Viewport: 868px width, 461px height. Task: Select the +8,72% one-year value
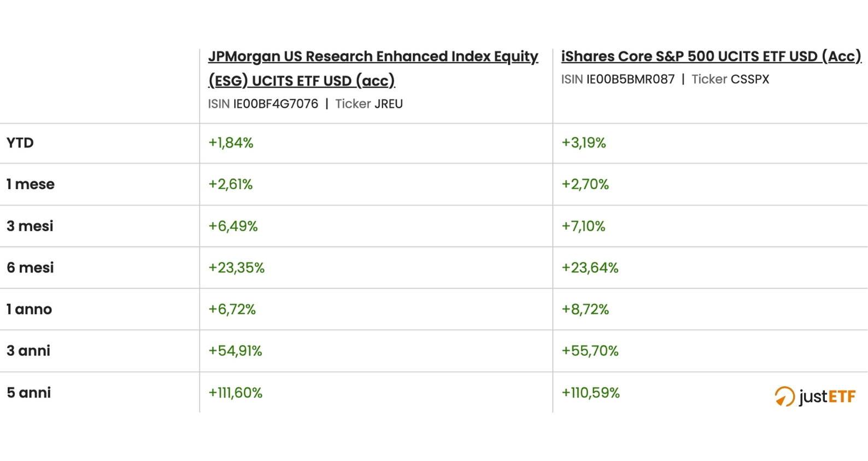pos(585,309)
